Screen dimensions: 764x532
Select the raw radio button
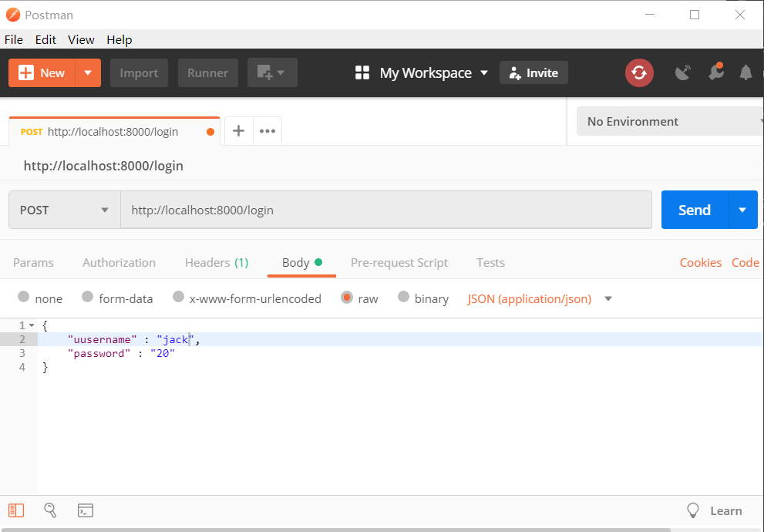click(x=347, y=297)
